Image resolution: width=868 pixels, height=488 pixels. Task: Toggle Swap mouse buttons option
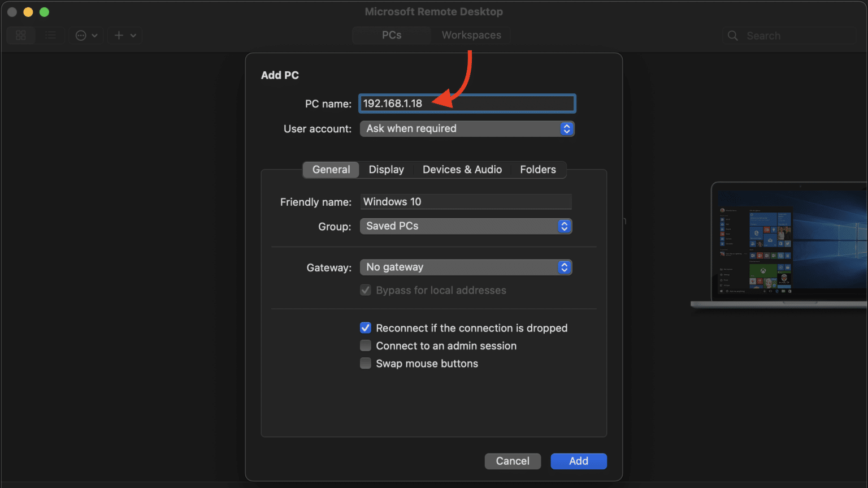click(x=366, y=363)
